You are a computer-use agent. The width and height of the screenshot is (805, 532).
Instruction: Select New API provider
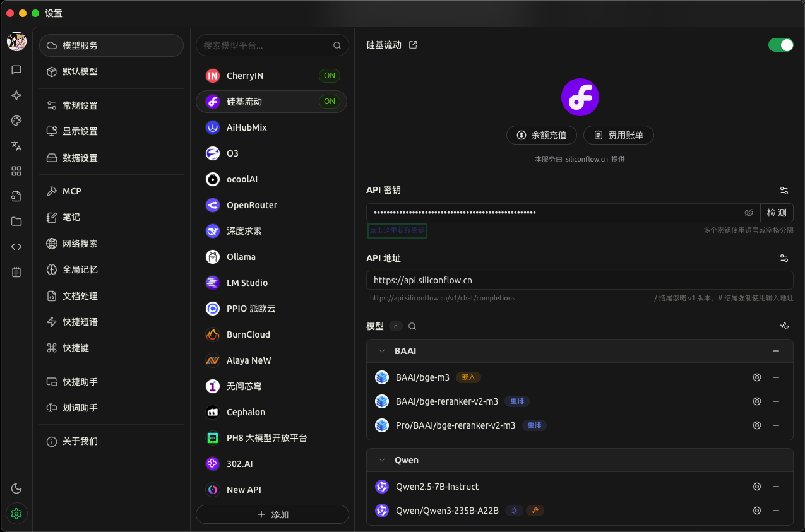[x=271, y=490]
